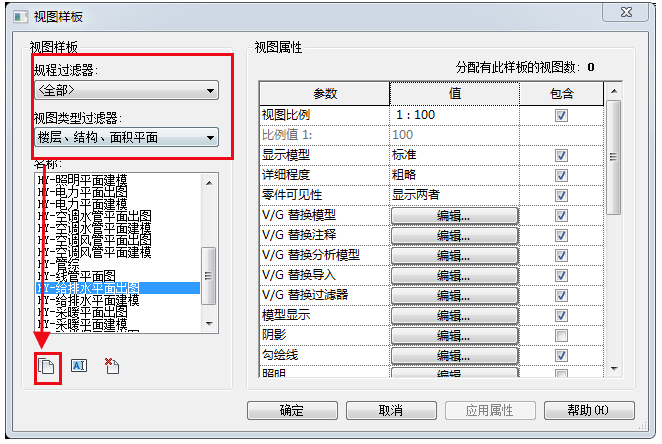Click 编辑 button for V/G 替换过滤器
The height and width of the screenshot is (444, 662).
454,295
